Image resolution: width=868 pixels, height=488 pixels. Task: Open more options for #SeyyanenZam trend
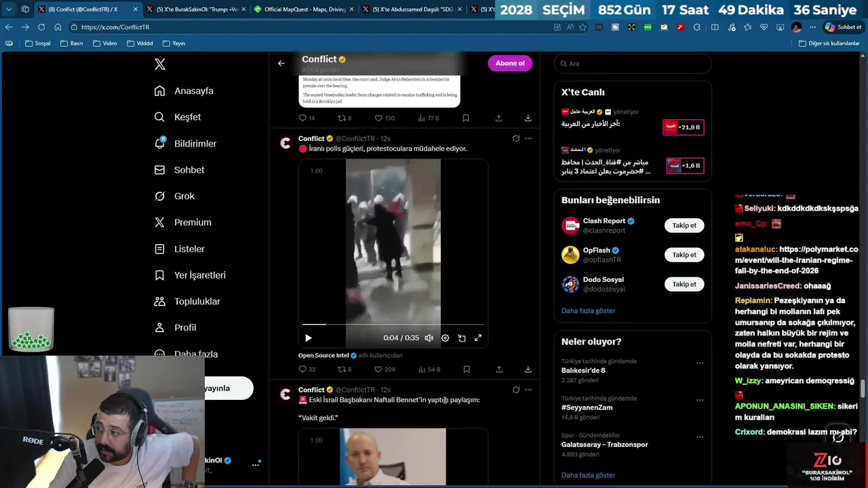click(700, 401)
